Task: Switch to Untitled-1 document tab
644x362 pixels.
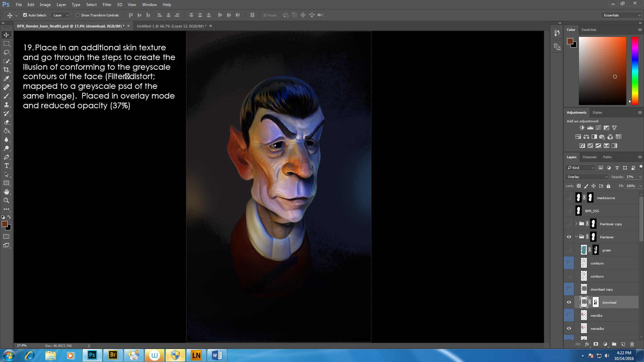Action: [171, 26]
